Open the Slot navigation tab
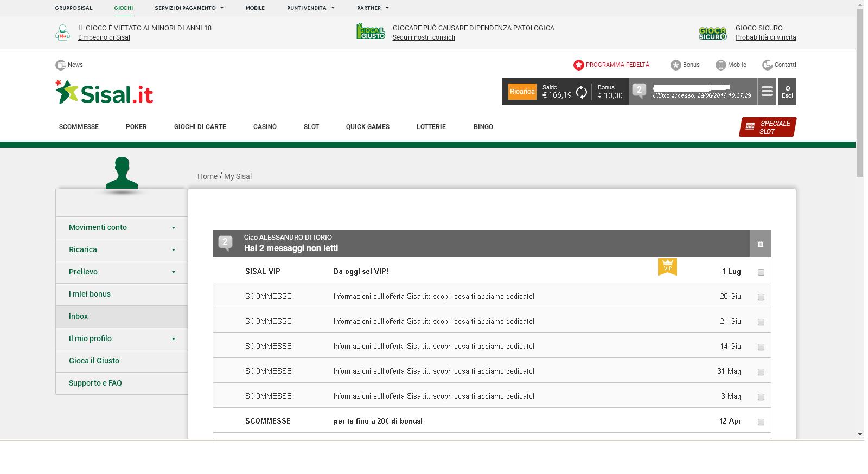Viewport: 868px width, 474px height. point(311,127)
